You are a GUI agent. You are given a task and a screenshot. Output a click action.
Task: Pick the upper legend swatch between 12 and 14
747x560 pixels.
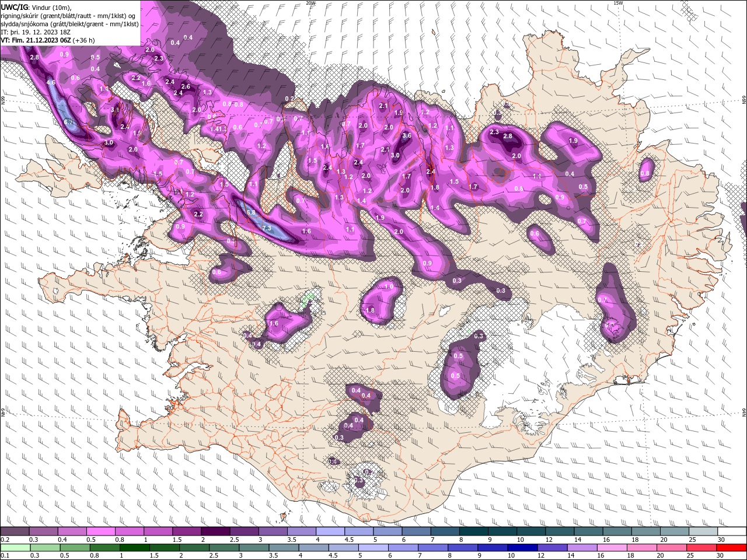click(559, 531)
